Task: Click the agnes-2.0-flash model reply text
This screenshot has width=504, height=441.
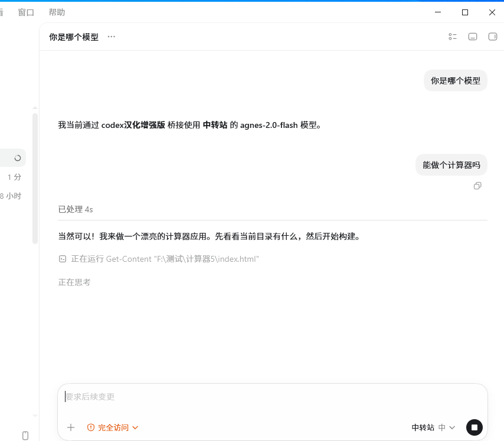Action: 189,125
